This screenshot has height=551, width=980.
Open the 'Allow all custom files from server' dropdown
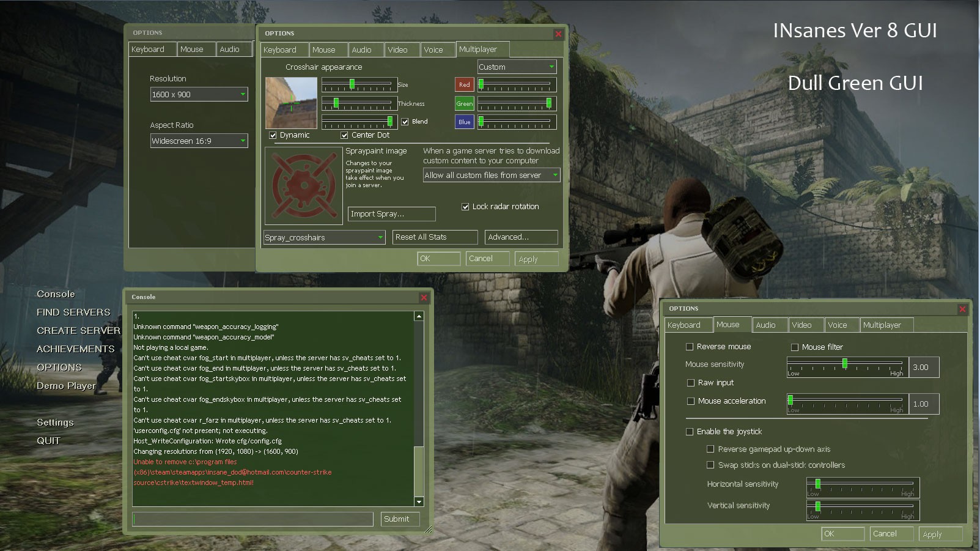click(491, 175)
